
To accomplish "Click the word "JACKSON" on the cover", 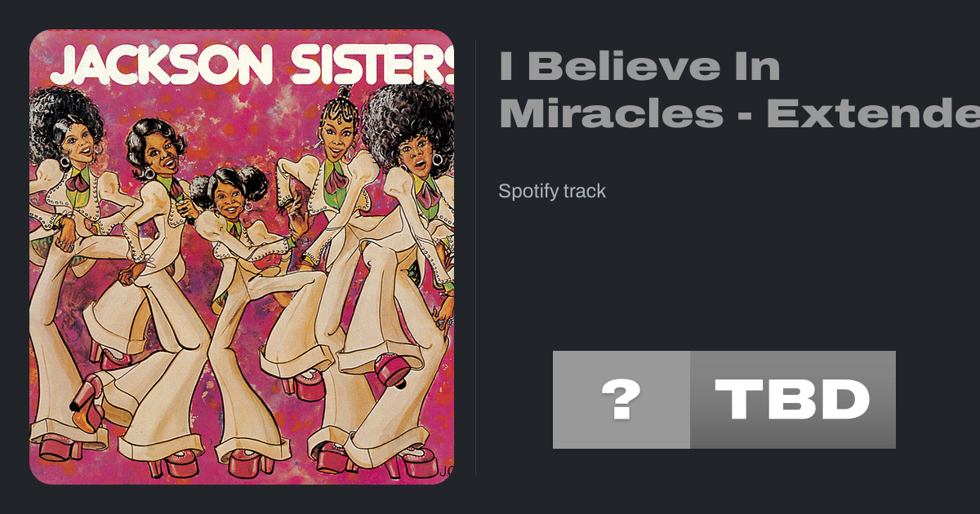I will [160, 65].
